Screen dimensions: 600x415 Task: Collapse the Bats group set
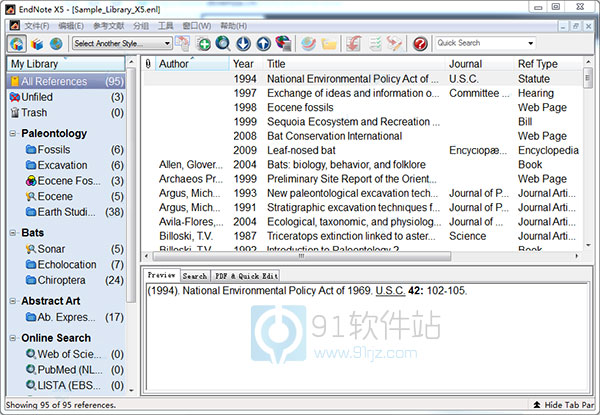pos(11,232)
